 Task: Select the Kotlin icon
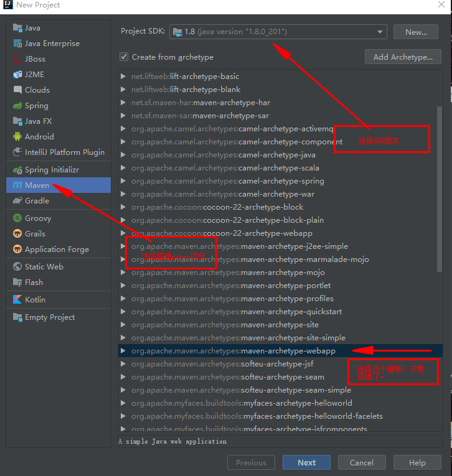tap(17, 300)
